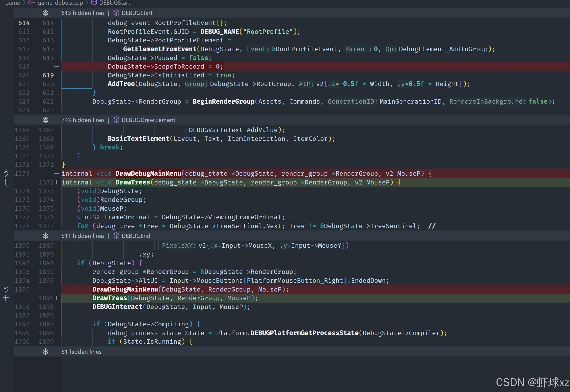The width and height of the screenshot is (570, 392).
Task: Expand the 511 hidden lines fold icon
Action: [x=45, y=236]
